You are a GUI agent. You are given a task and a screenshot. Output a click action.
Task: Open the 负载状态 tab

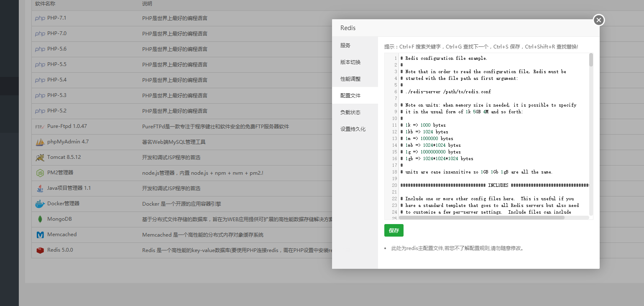[x=355, y=112]
